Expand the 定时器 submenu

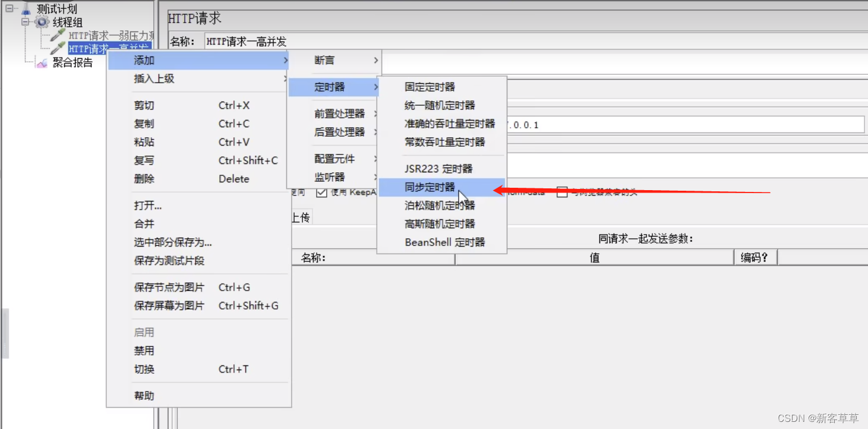tap(334, 87)
